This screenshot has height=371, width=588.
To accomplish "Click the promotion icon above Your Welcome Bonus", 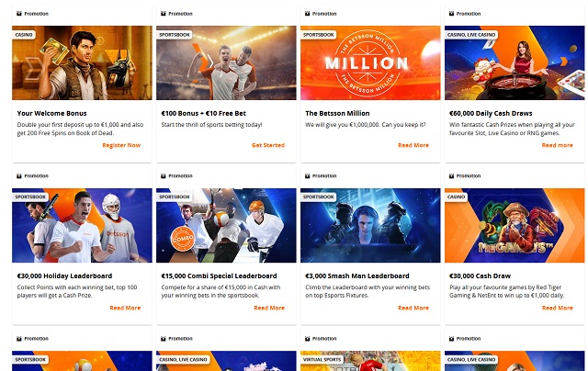I will pos(19,14).
